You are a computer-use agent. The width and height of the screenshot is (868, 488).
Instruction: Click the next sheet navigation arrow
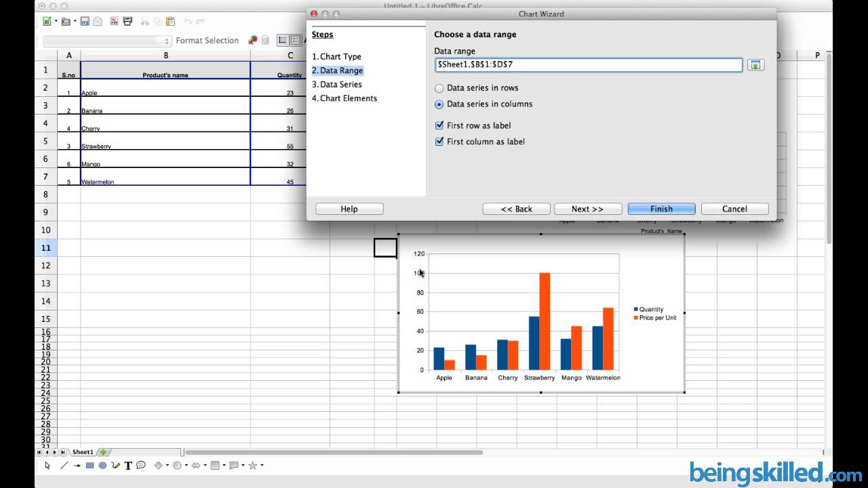[x=55, y=452]
